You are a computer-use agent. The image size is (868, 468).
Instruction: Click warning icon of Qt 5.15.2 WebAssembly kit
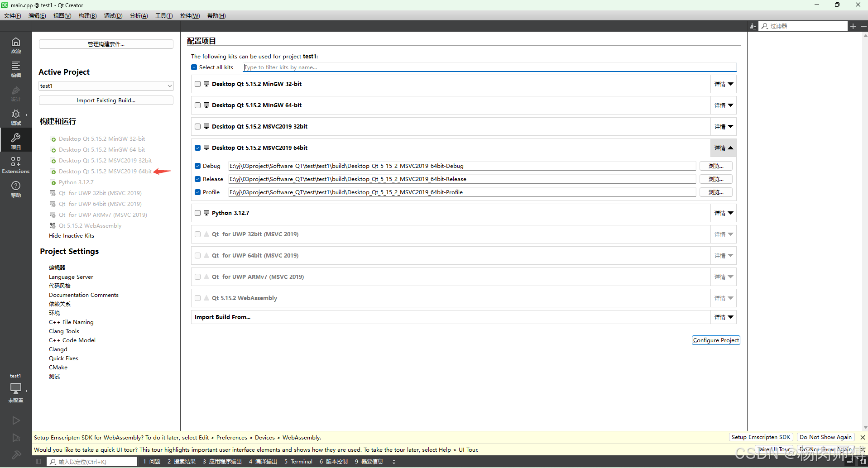[x=206, y=298]
